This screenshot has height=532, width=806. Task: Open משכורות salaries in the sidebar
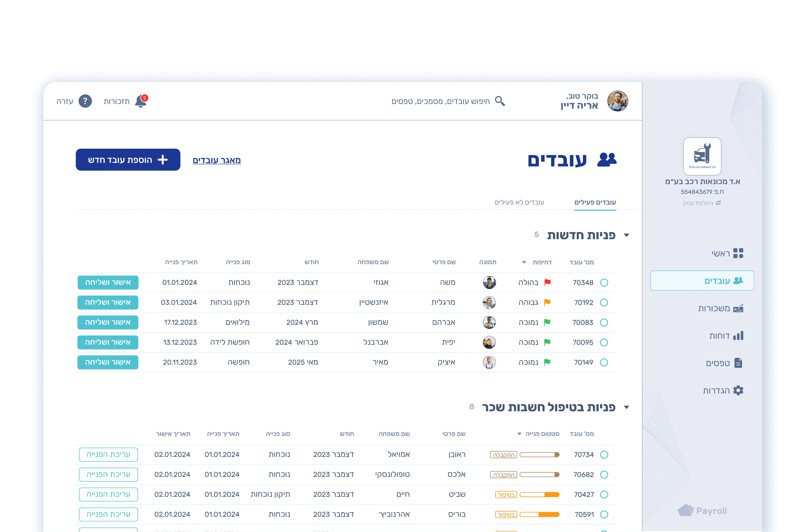(720, 308)
